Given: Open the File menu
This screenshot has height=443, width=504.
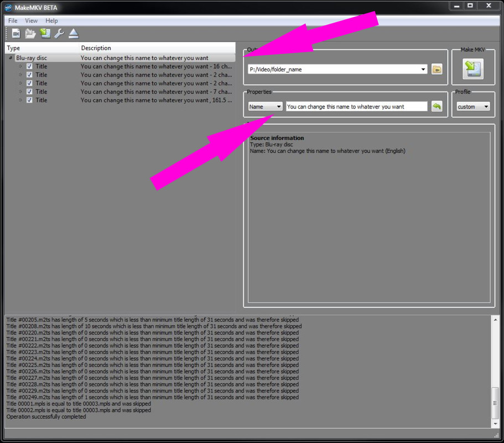Looking at the screenshot, I should point(13,20).
